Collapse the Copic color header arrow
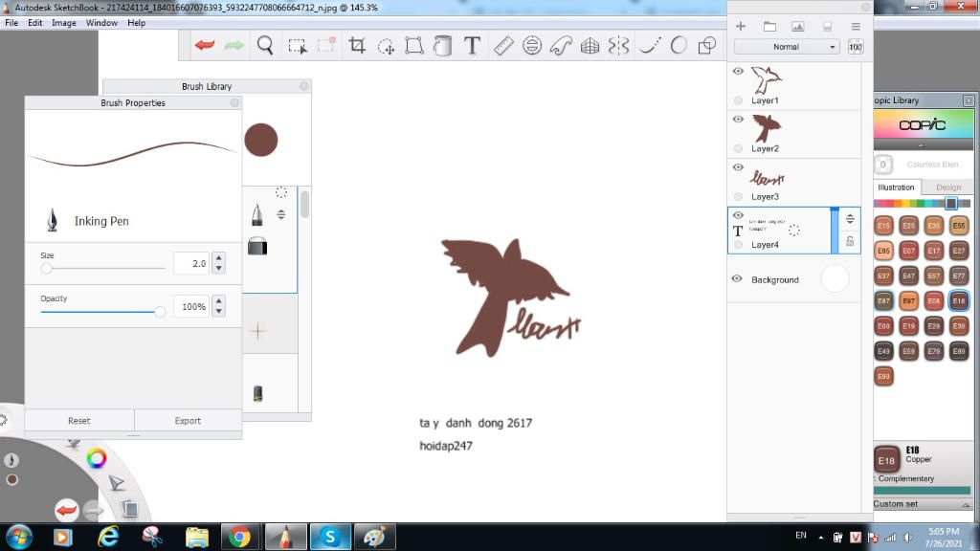This screenshot has width=980, height=551. pos(921,145)
